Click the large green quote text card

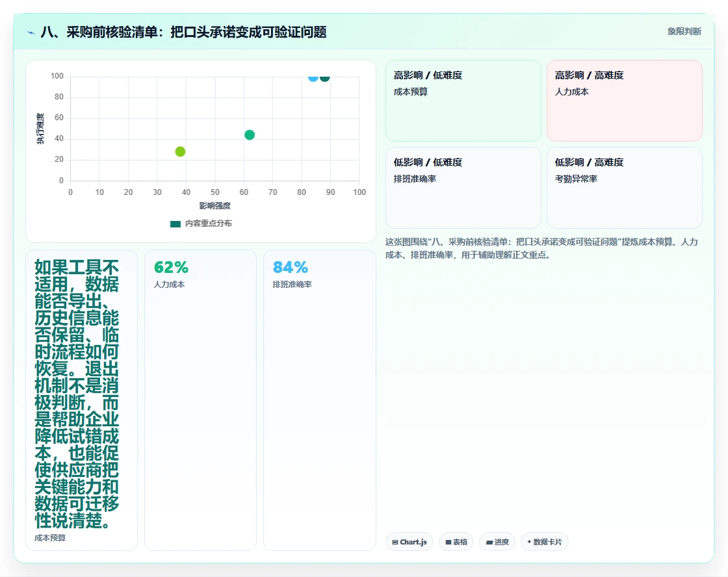pyautogui.click(x=81, y=400)
